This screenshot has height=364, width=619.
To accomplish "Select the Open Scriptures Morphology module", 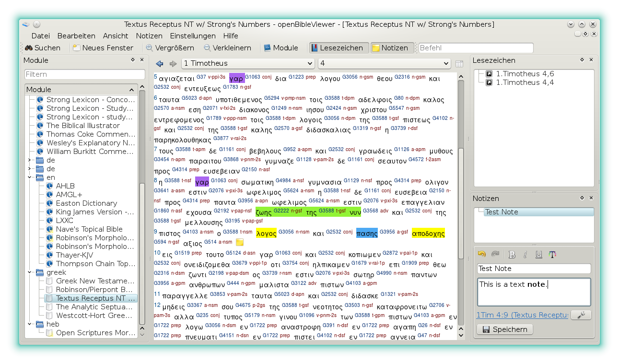I will pos(95,333).
